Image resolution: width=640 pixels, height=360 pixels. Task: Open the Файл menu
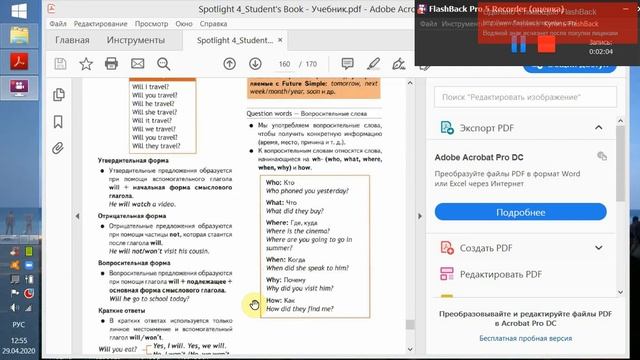(x=58, y=24)
